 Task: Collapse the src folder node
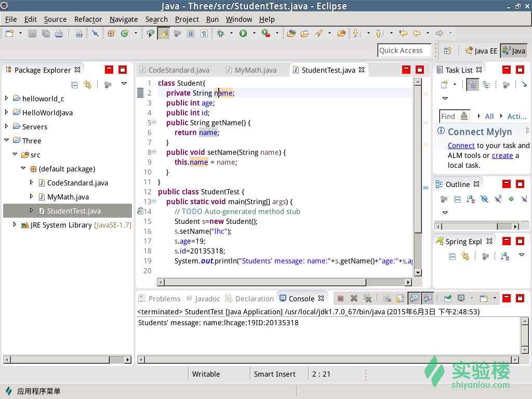click(15, 154)
